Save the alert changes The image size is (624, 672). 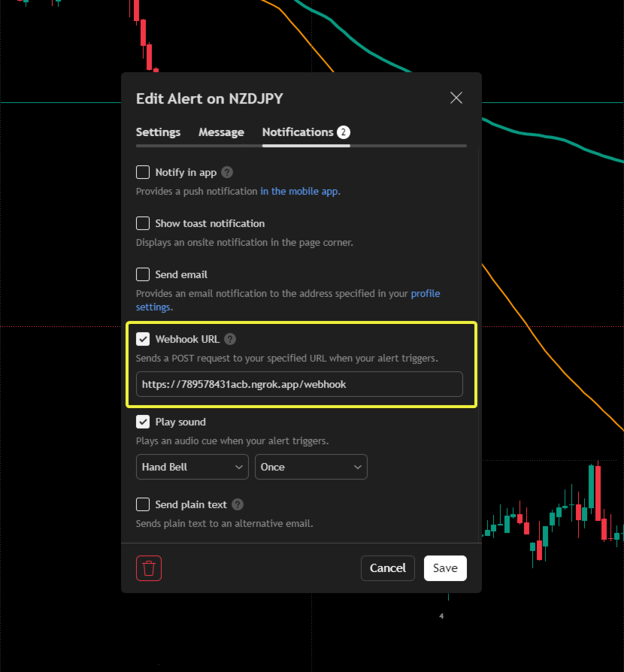point(445,568)
